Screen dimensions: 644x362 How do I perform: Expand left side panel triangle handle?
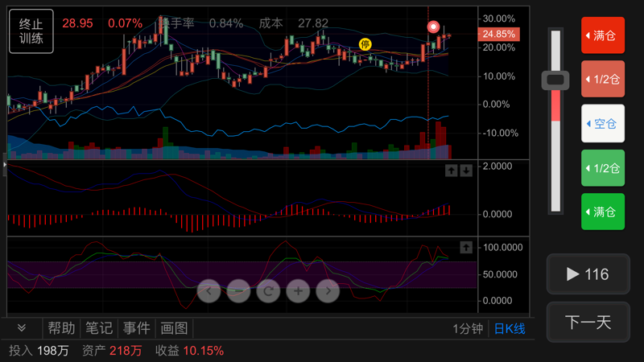click(5, 164)
